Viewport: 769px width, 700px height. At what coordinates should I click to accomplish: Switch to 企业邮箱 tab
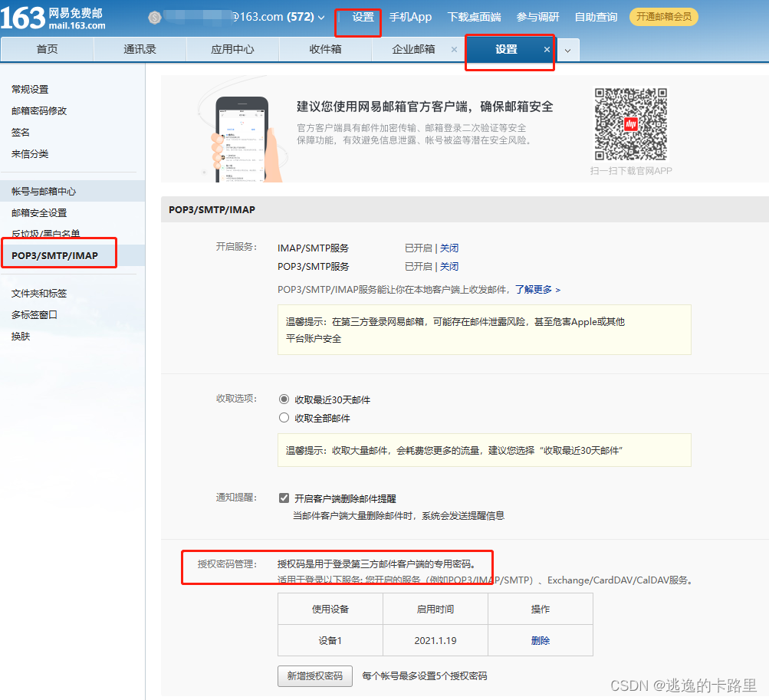point(413,49)
